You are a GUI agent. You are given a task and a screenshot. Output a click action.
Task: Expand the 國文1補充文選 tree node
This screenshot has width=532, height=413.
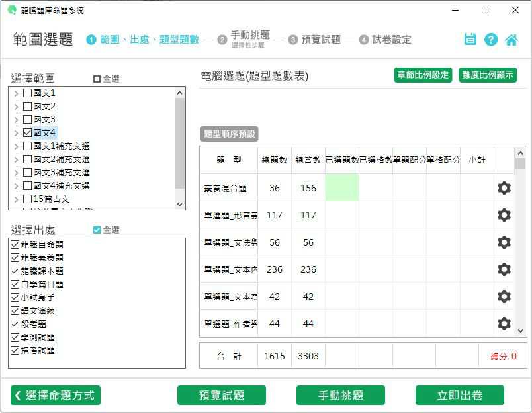coord(16,146)
